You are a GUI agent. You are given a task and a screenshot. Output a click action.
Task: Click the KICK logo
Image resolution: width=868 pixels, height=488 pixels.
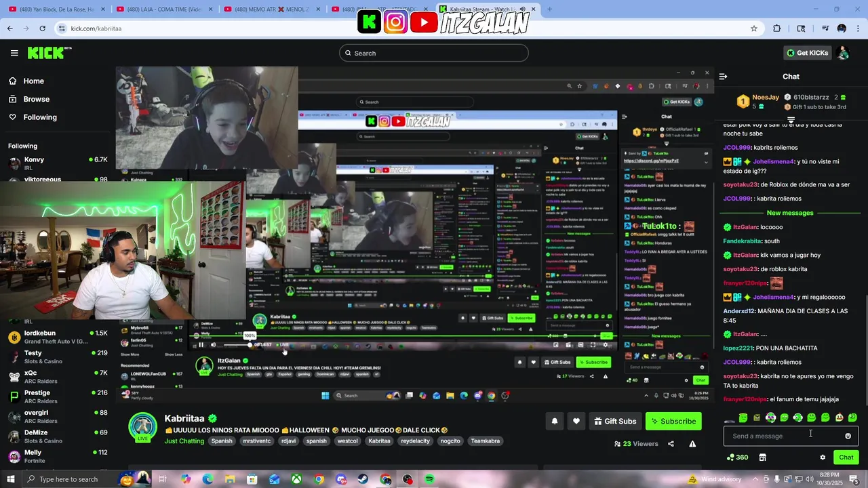pyautogui.click(x=50, y=53)
